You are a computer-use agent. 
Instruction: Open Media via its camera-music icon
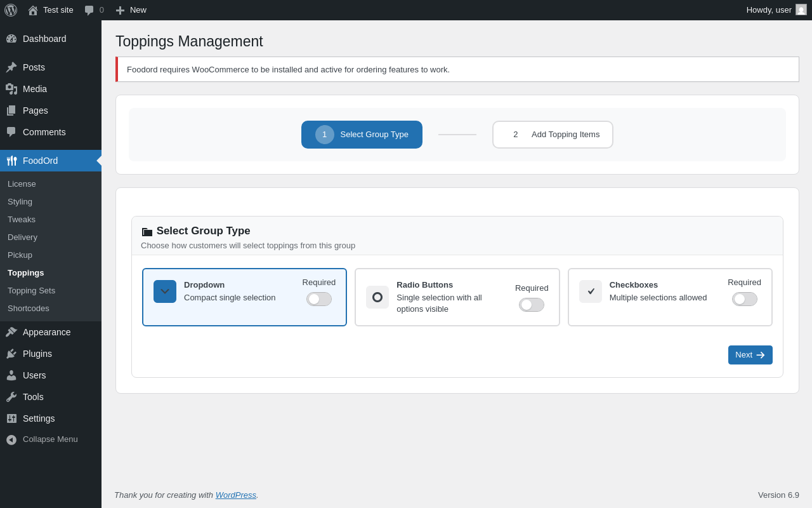tap(11, 89)
